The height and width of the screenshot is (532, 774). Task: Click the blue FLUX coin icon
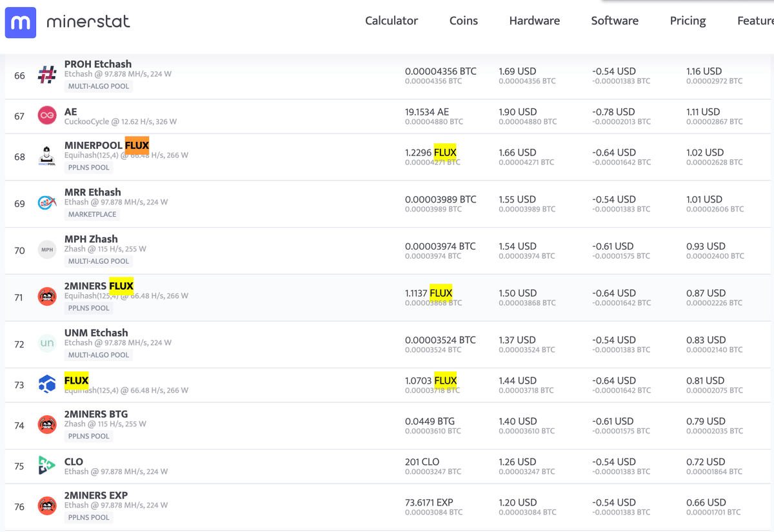click(47, 384)
